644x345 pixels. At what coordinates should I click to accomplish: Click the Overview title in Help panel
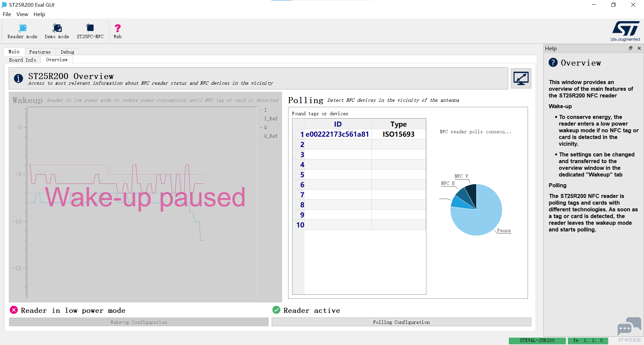581,63
